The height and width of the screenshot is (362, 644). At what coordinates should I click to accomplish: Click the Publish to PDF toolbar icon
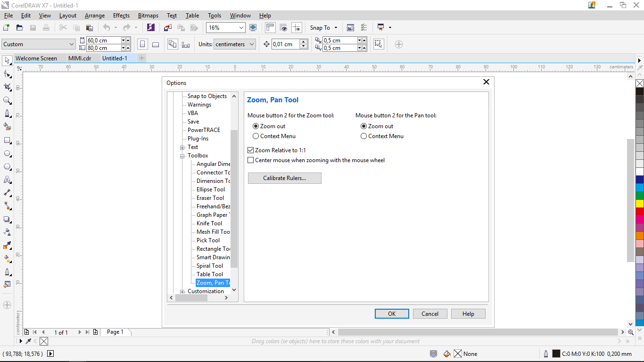pos(194,27)
